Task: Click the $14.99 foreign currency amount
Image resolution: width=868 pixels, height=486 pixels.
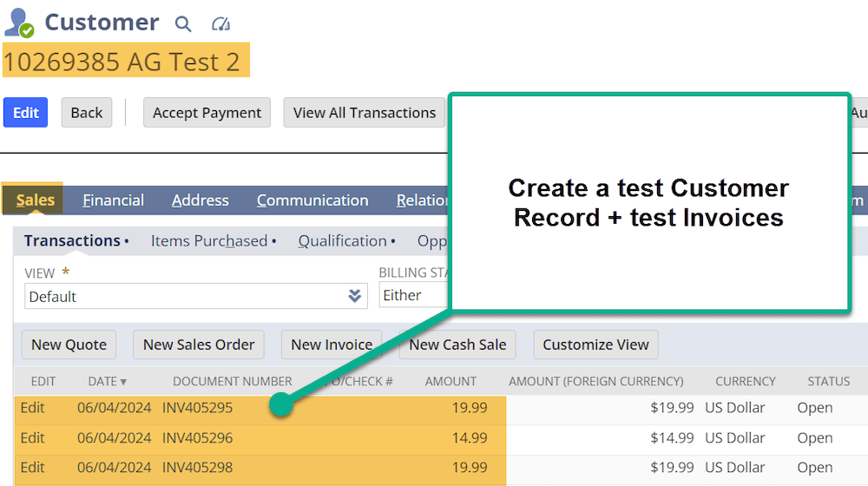Action: 672,438
